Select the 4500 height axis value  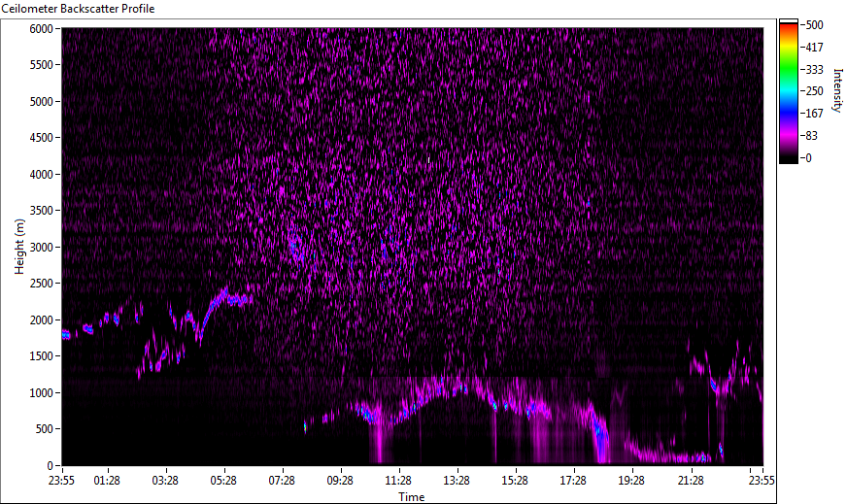coord(41,138)
